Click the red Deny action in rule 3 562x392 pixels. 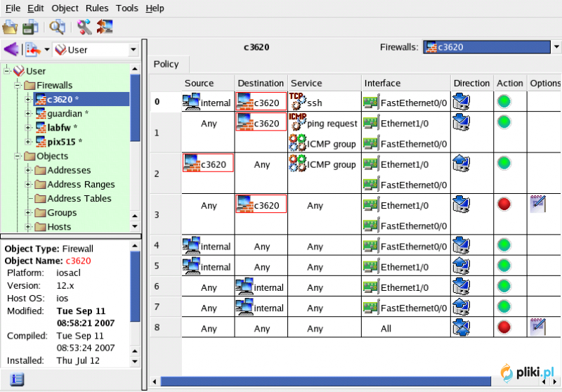click(504, 204)
